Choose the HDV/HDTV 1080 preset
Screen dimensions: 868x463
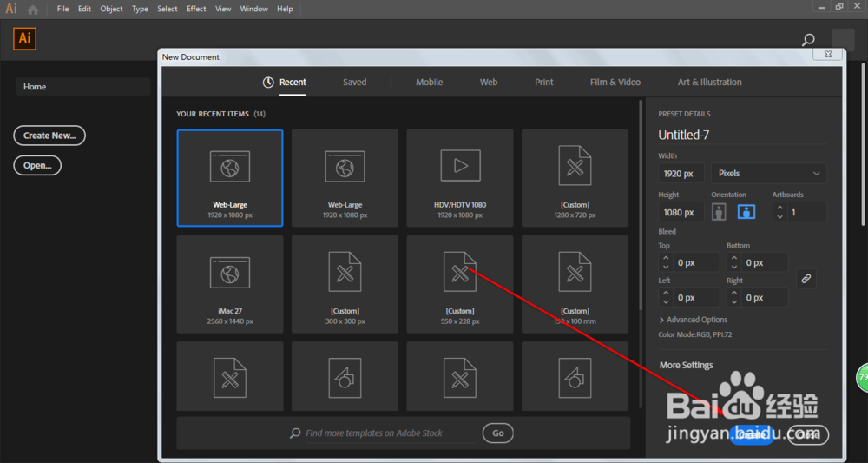click(460, 178)
